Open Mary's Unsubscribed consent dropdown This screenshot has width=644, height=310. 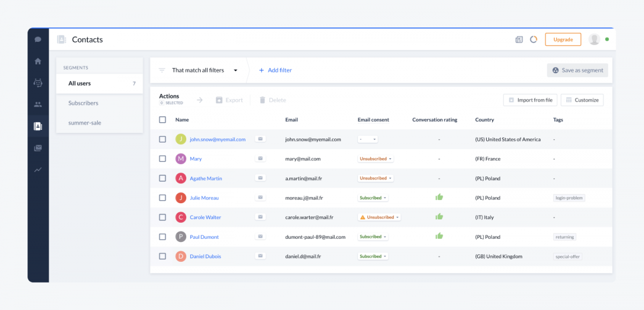tap(376, 159)
